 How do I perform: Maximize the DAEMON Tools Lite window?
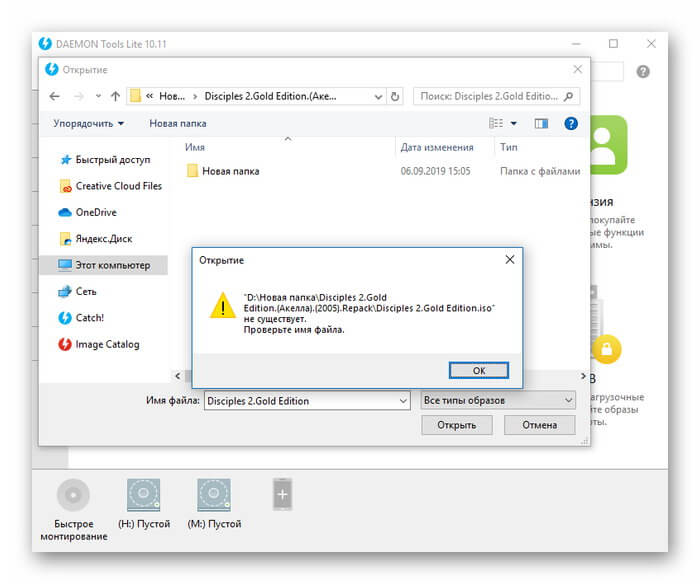(613, 43)
